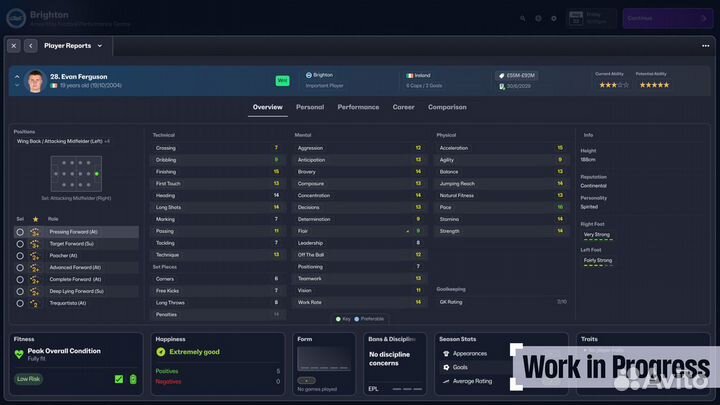
Task: Click the GK Rating row
Action: pos(502,302)
